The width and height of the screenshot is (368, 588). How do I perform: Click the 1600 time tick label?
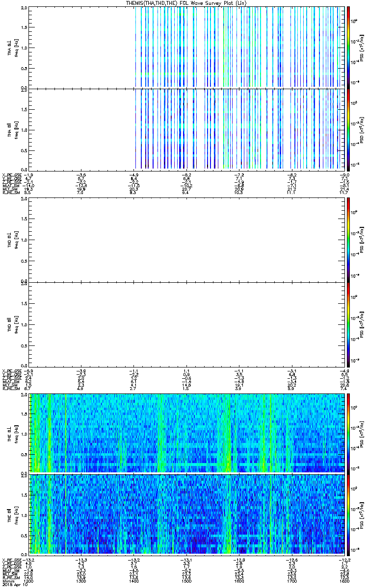coord(240,581)
